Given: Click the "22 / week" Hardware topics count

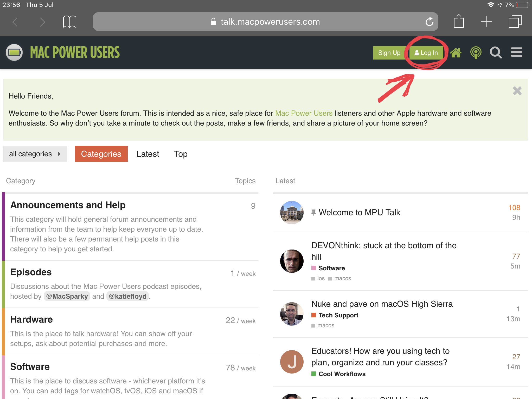Looking at the screenshot, I should click(241, 320).
